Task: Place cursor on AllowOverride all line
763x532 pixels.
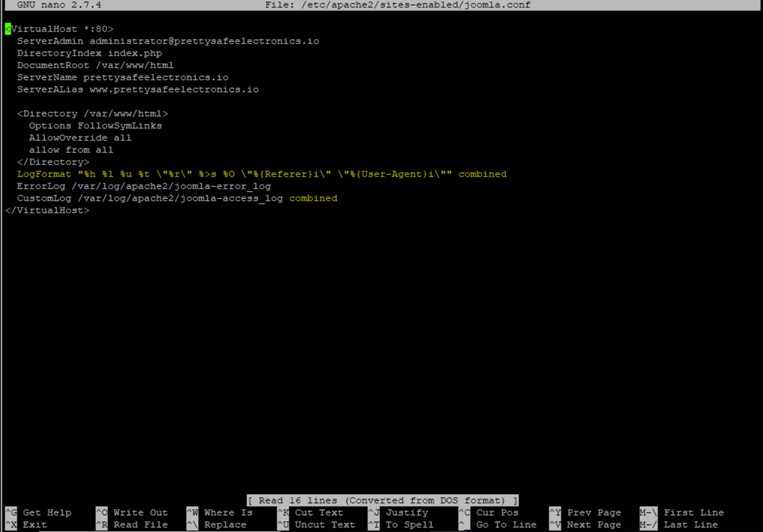Action: 80,138
